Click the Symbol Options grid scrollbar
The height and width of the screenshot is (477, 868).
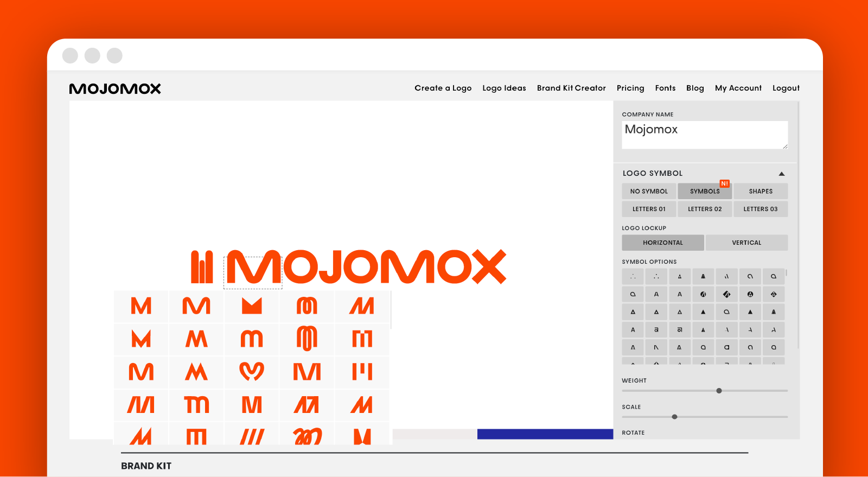pos(786,273)
